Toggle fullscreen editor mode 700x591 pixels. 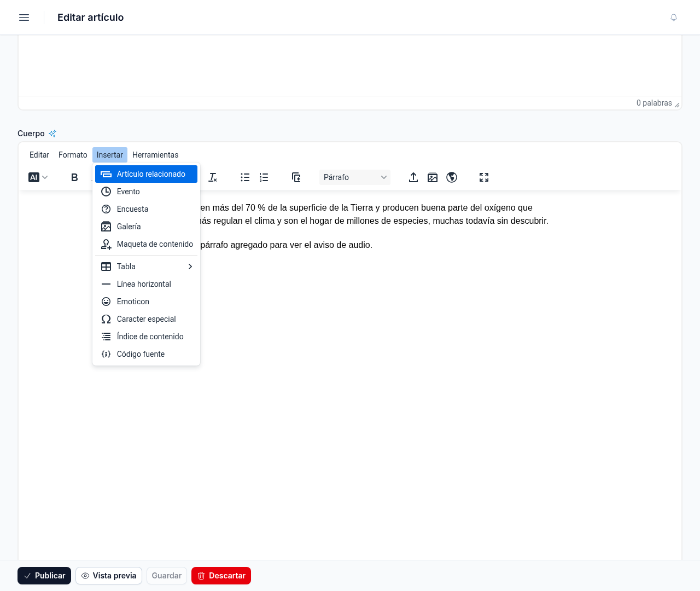[484, 177]
